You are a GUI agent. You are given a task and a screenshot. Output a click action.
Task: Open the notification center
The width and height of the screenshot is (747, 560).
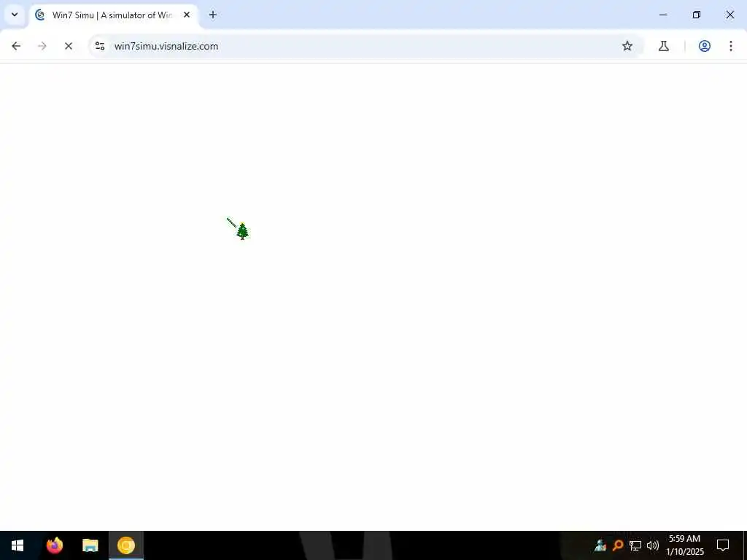click(723, 545)
